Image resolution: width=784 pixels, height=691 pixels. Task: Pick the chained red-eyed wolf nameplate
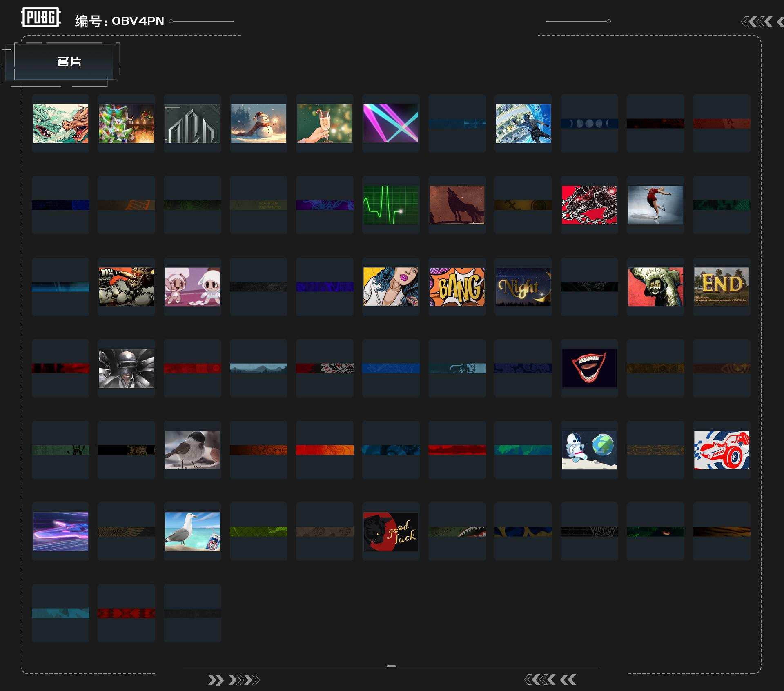[589, 205]
